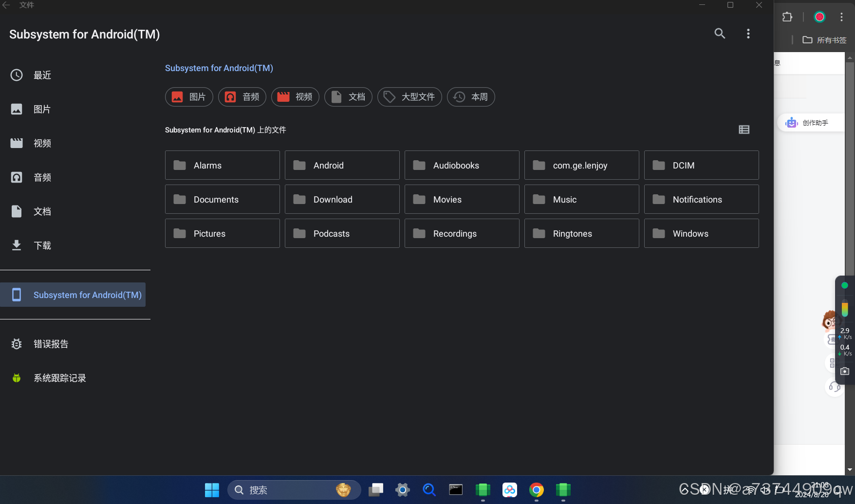Image resolution: width=855 pixels, height=504 pixels.
Task: Open Task View on the taskbar
Action: 376,490
